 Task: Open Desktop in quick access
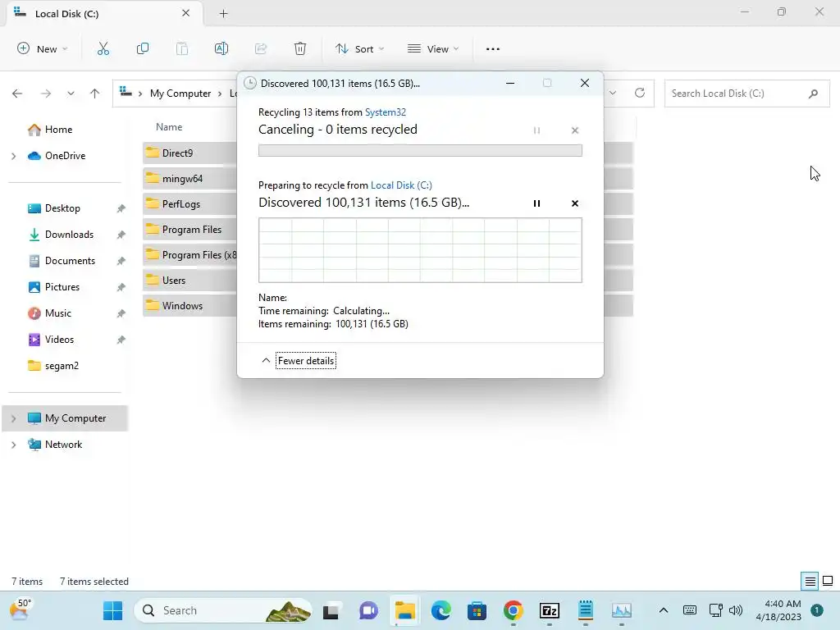click(x=62, y=208)
